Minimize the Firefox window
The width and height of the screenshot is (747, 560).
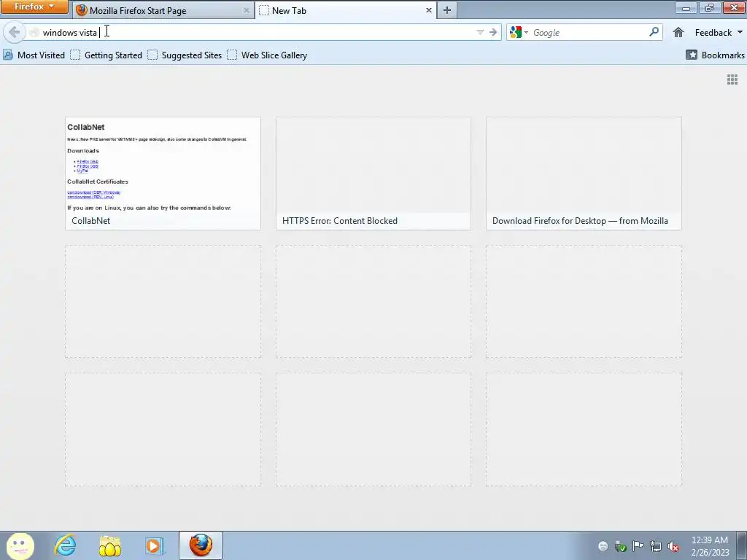(x=686, y=8)
